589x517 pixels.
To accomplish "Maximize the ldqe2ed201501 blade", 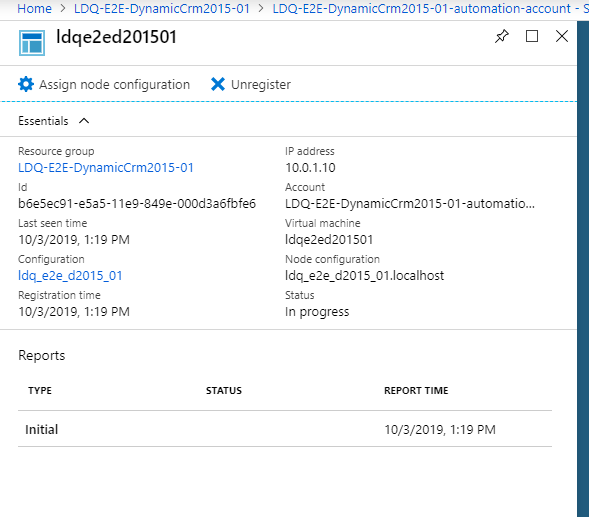I will [532, 36].
